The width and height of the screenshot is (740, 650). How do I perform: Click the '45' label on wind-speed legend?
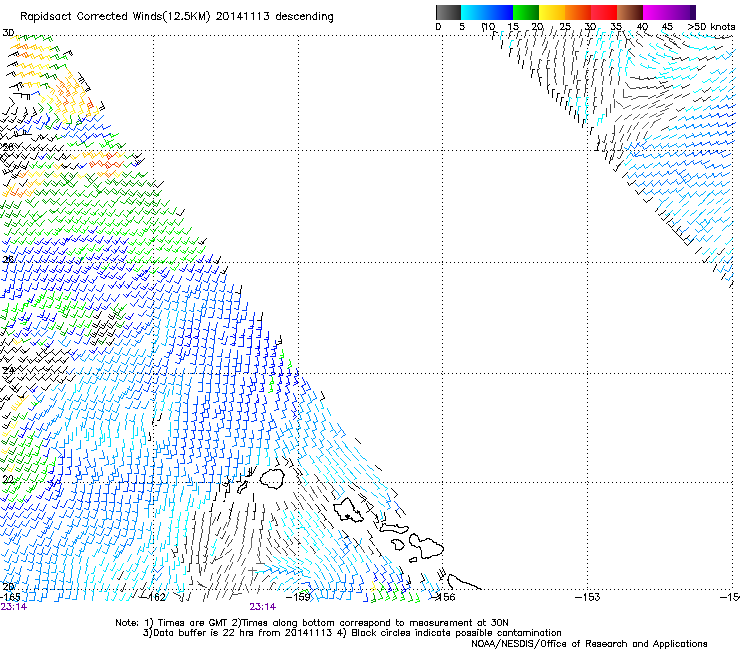click(667, 27)
